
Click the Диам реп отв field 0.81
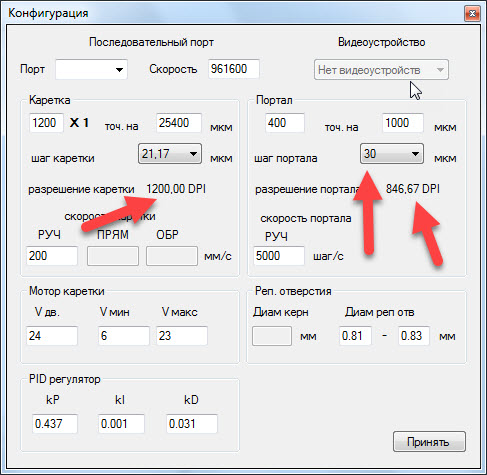355,335
